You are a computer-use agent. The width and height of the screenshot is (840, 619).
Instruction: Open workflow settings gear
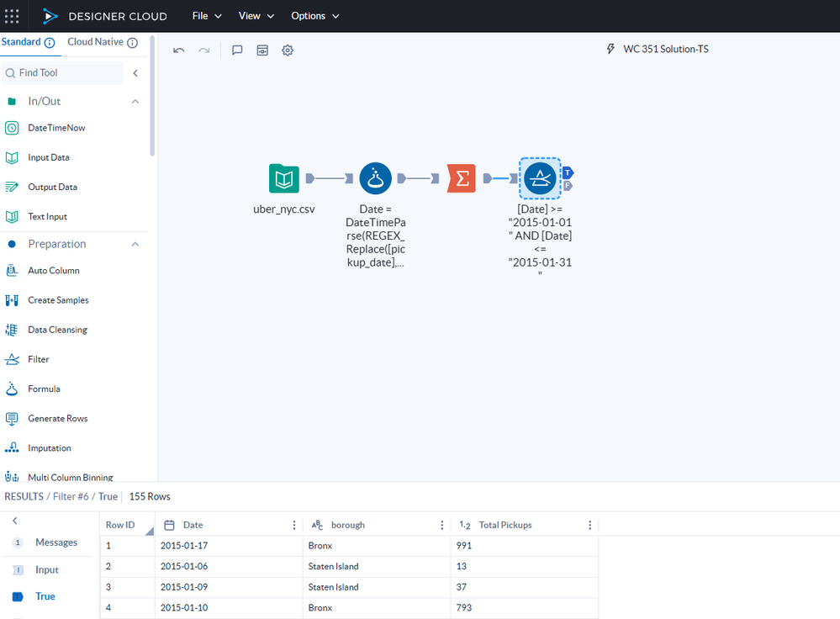pyautogui.click(x=288, y=50)
